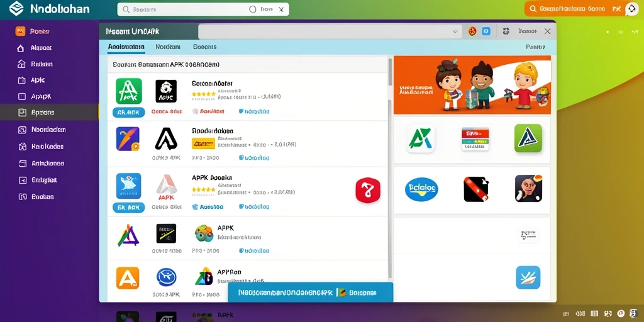This screenshot has height=322, width=644.
Task: Click the magnifier icon in the top search bar
Action: 126,9
